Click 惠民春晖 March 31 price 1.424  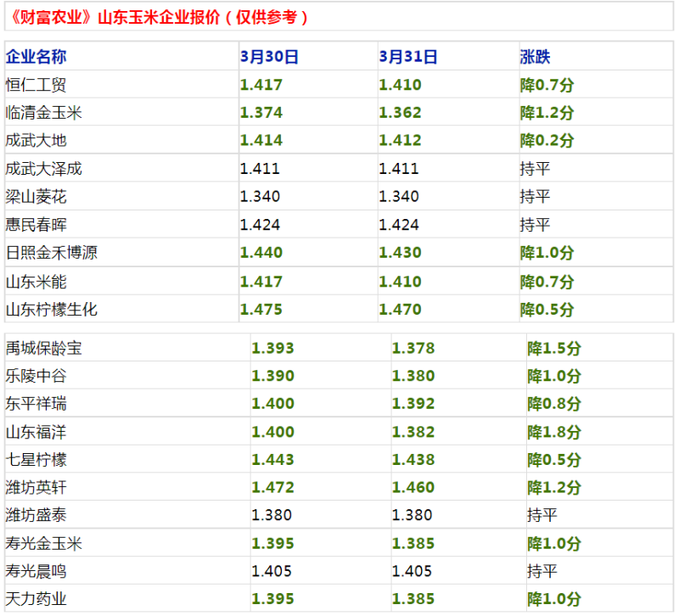click(x=399, y=225)
